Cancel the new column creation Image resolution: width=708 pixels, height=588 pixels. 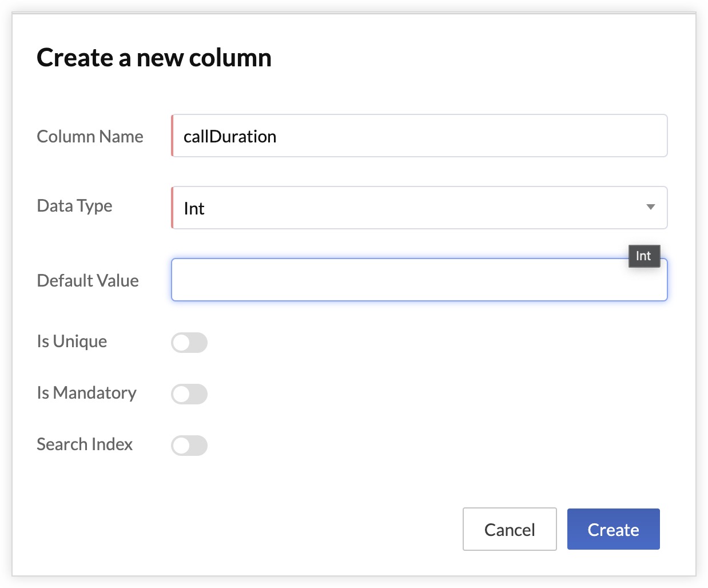pyautogui.click(x=509, y=529)
